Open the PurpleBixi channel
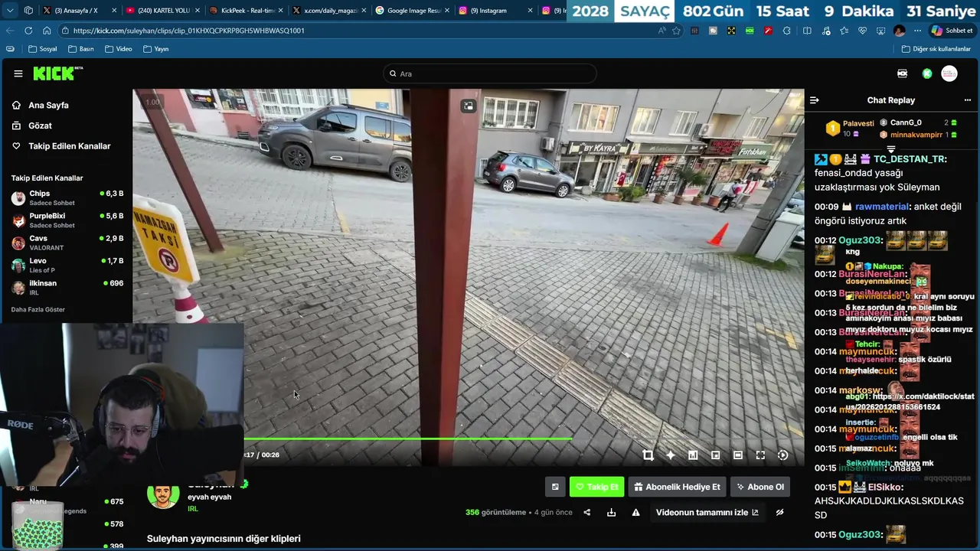980x551 pixels. 67,220
